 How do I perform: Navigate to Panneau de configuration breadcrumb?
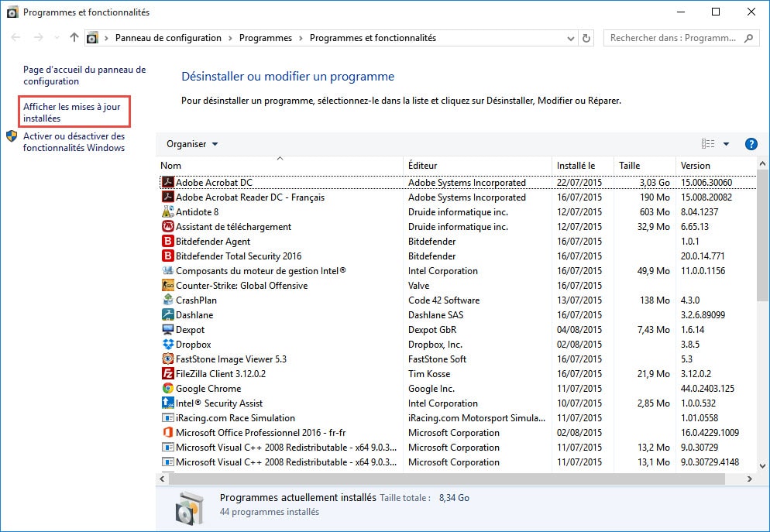tap(168, 38)
